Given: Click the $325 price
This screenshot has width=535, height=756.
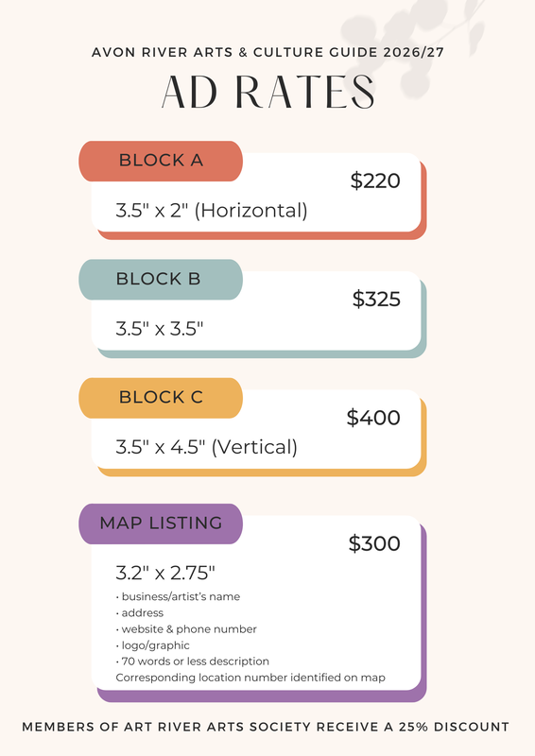Looking at the screenshot, I should (376, 299).
